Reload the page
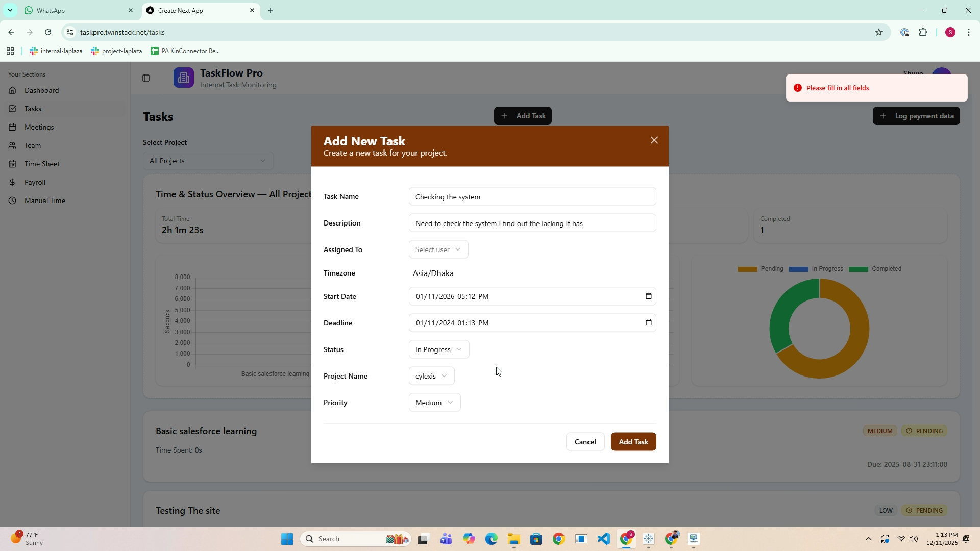The image size is (980, 551). tap(48, 32)
